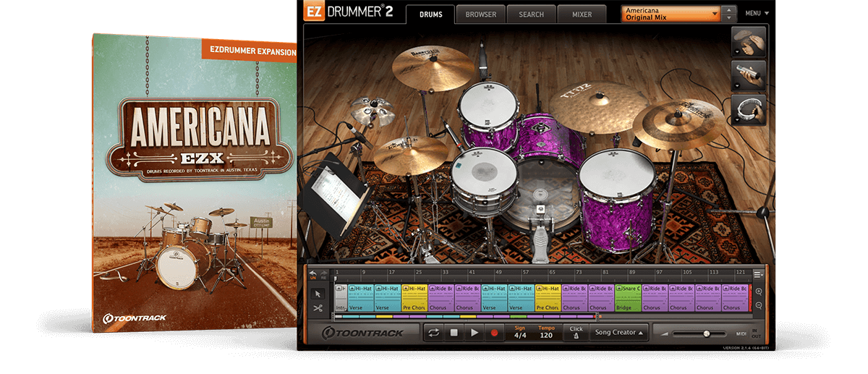Click the Undo arrow above the song track
The height and width of the screenshot is (374, 868).
pos(312,273)
